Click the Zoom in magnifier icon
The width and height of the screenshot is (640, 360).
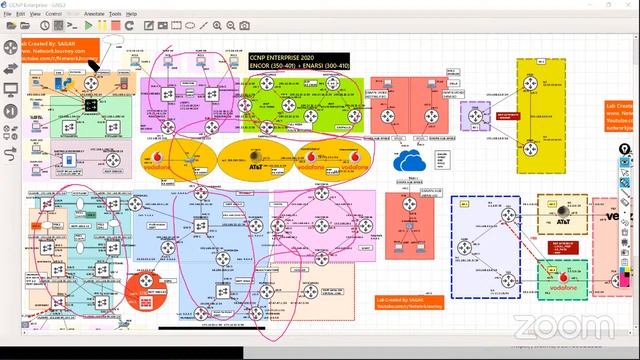(217, 26)
